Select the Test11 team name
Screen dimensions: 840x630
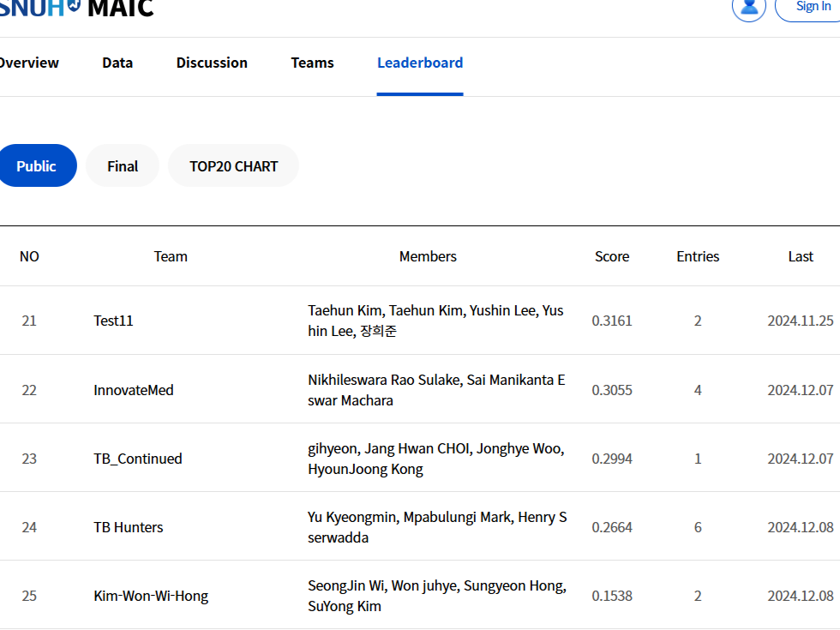coord(113,321)
